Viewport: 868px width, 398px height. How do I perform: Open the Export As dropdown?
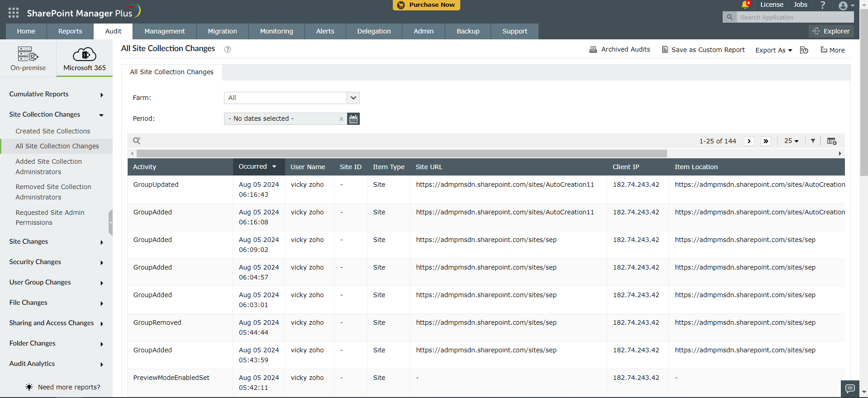point(773,50)
